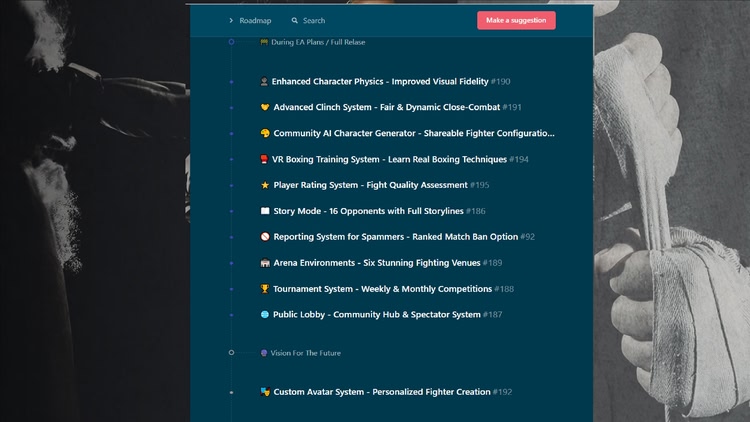Click the book icon beside Story Mode

265,211
